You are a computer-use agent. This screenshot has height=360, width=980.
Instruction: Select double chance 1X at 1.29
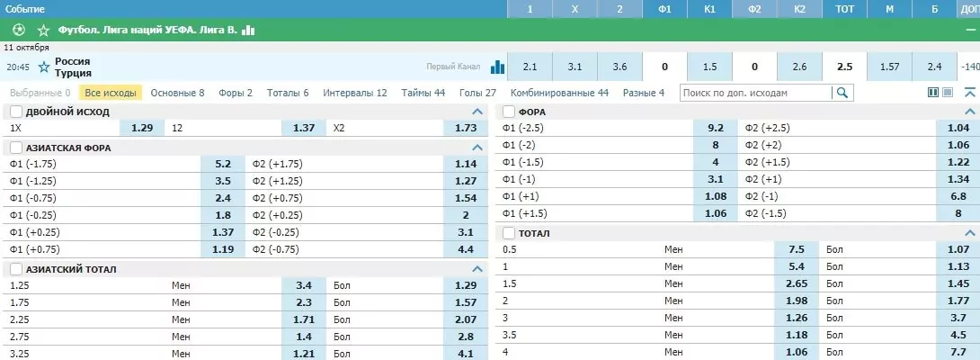(142, 128)
